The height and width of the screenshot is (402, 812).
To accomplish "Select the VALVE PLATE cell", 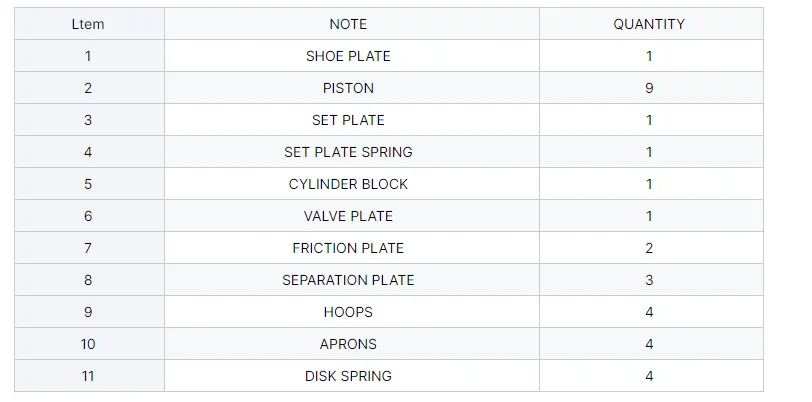I will pyautogui.click(x=352, y=216).
